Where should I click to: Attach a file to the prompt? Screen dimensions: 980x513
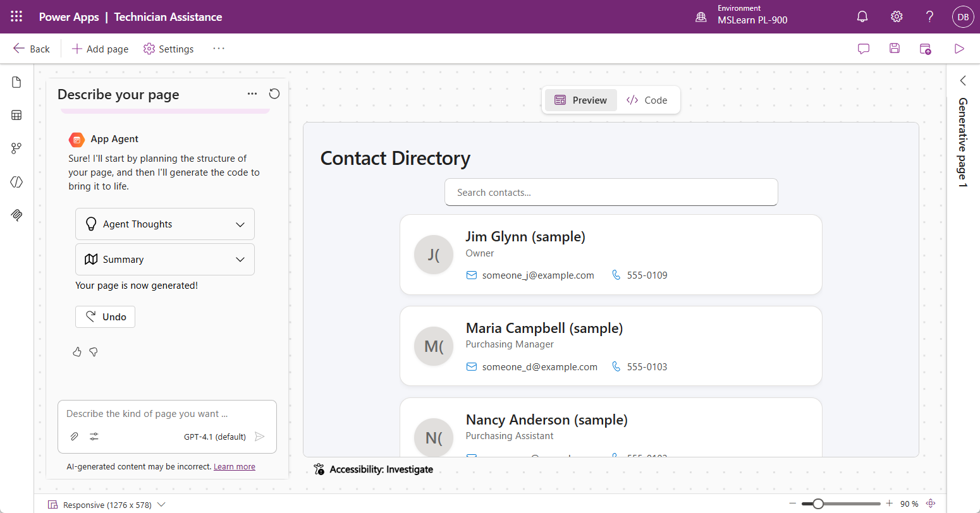click(75, 437)
